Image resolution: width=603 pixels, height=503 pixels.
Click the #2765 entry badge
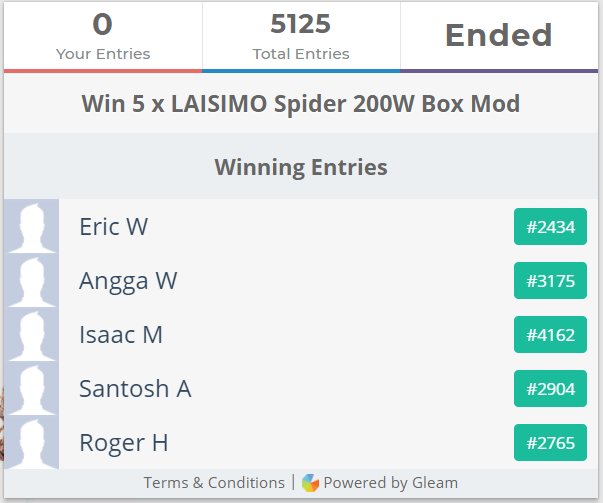click(x=550, y=443)
